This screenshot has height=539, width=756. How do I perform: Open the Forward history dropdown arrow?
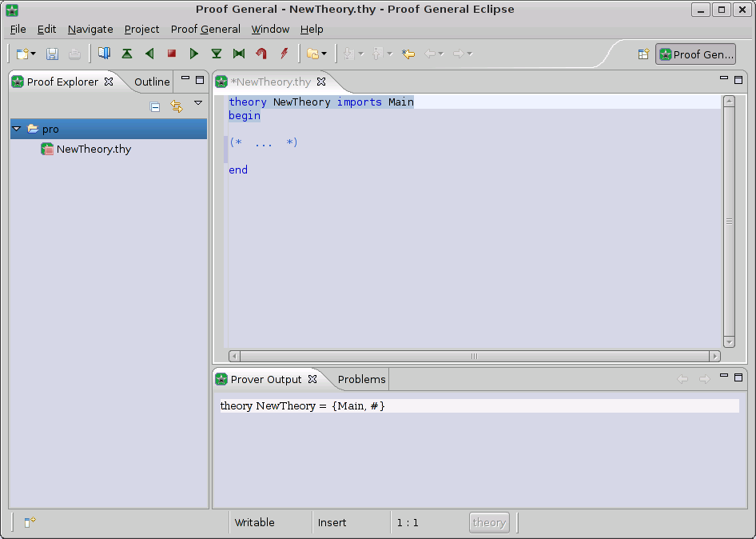coord(470,54)
